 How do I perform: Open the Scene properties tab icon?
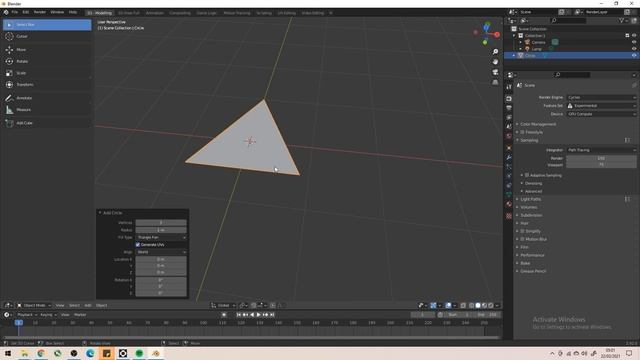509,127
